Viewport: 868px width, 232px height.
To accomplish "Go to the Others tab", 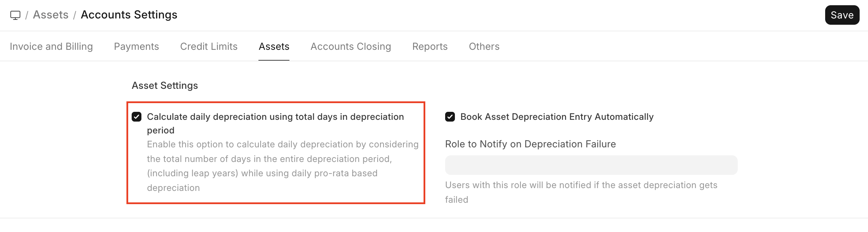I will (484, 46).
